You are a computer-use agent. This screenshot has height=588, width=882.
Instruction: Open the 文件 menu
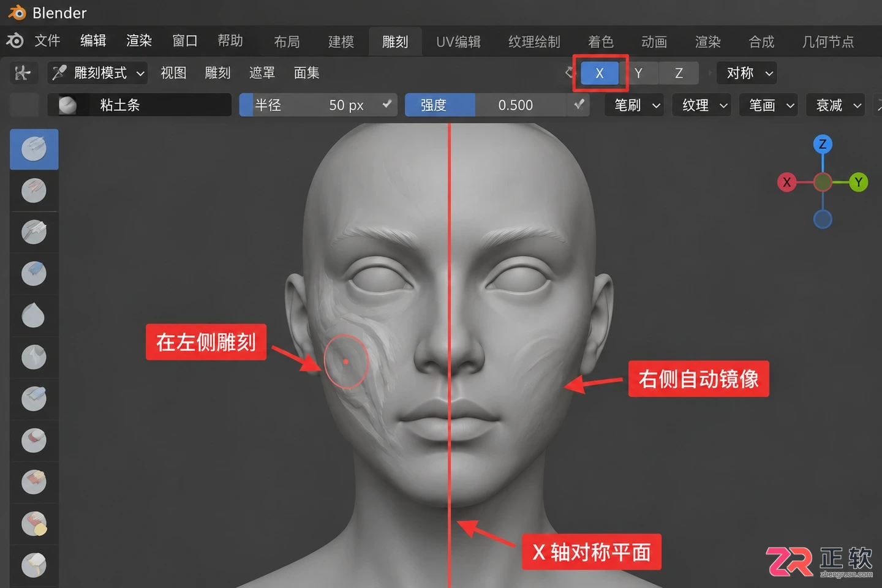(x=47, y=40)
